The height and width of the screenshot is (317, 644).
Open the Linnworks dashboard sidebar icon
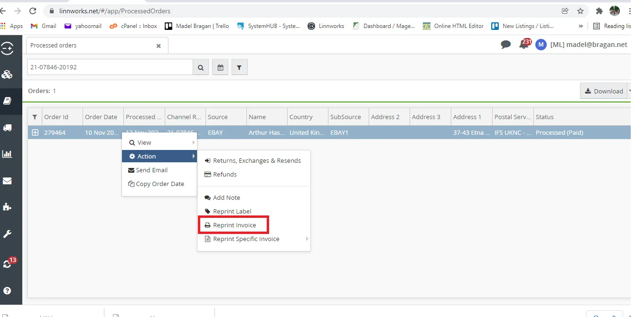(x=7, y=48)
